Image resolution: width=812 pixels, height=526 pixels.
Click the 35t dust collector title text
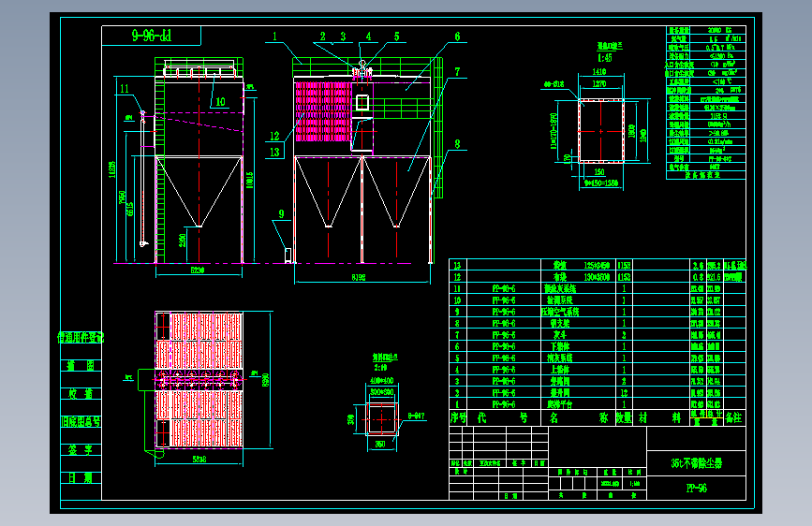[x=697, y=464]
